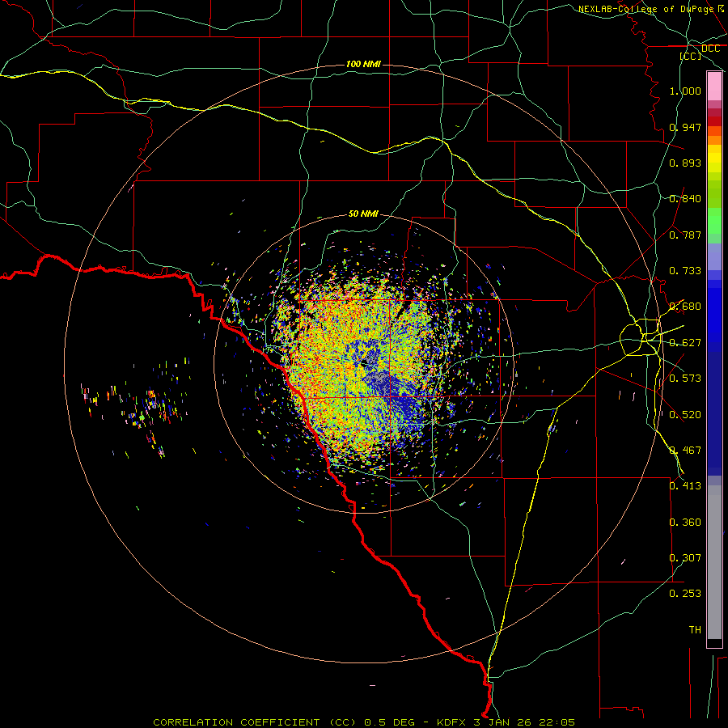Click the 0.307 scale value
Viewport: 728px width, 728px height.
[x=685, y=558]
